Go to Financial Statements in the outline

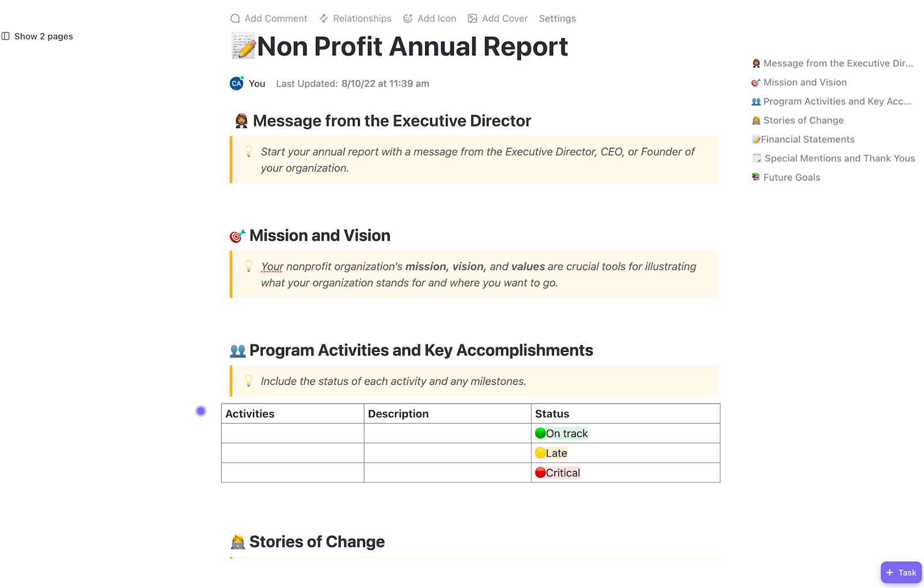tap(807, 140)
